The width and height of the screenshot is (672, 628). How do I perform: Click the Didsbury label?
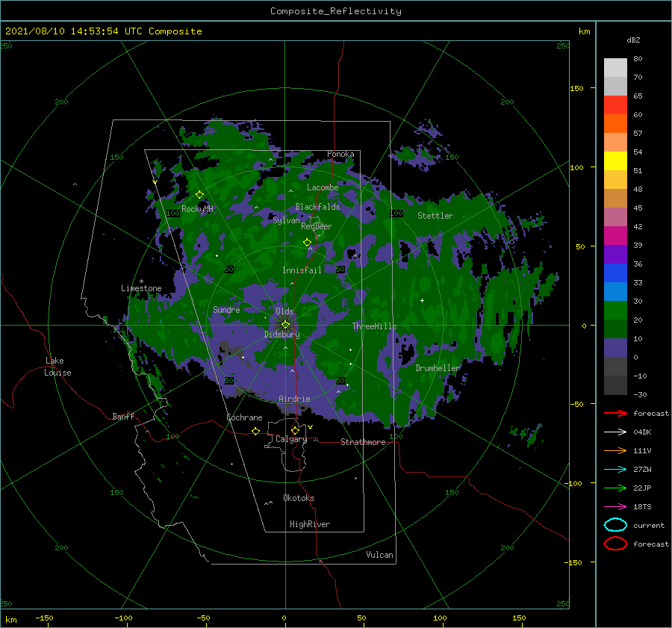[281, 335]
